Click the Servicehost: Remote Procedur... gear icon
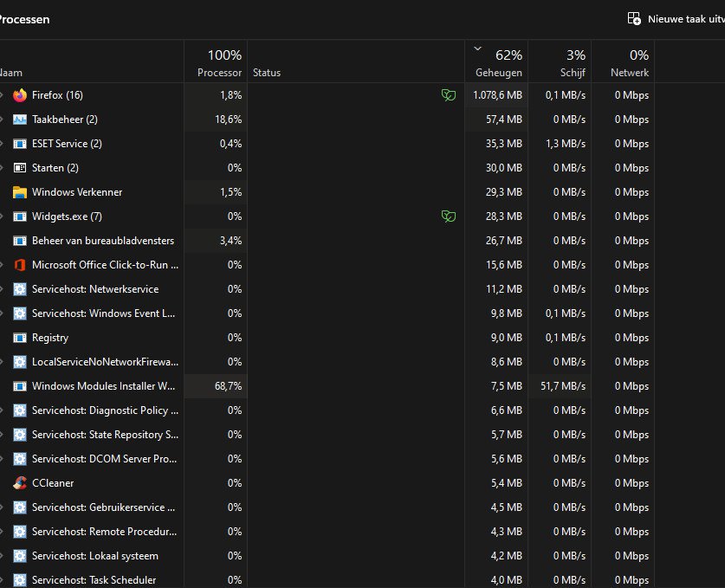Image resolution: width=725 pixels, height=588 pixels. [x=20, y=532]
